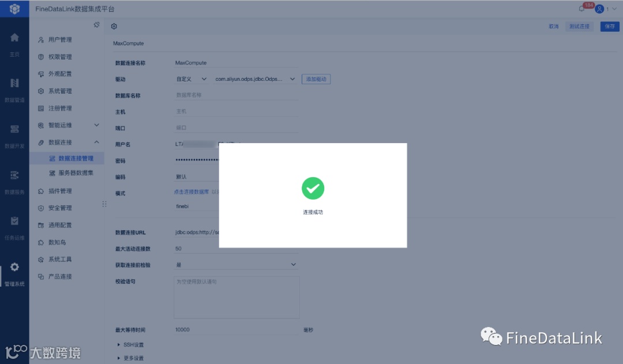This screenshot has height=364, width=623.
Task: Open 插件管理 menu item
Action: pyautogui.click(x=60, y=191)
